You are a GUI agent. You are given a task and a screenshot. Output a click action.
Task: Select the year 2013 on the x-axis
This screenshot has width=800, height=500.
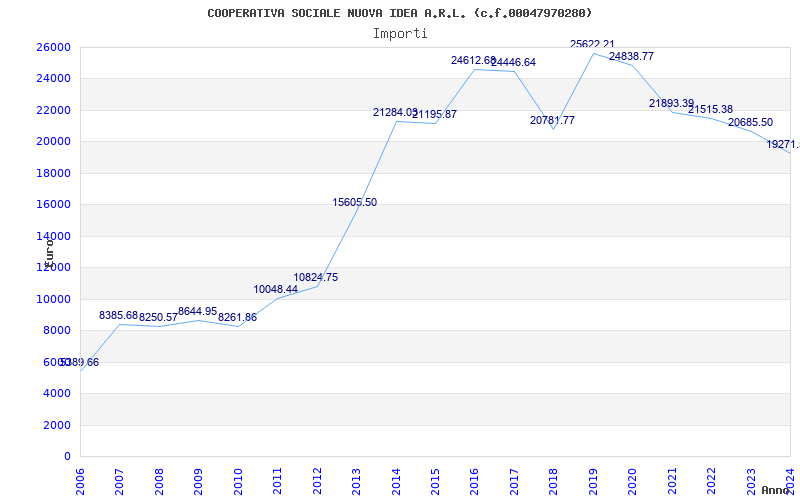[x=356, y=481]
